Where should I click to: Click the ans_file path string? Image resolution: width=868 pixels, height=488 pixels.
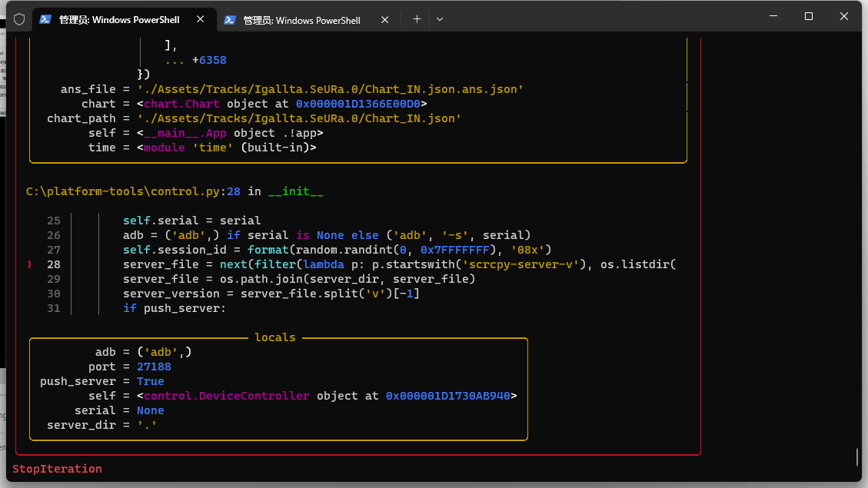tap(331, 89)
